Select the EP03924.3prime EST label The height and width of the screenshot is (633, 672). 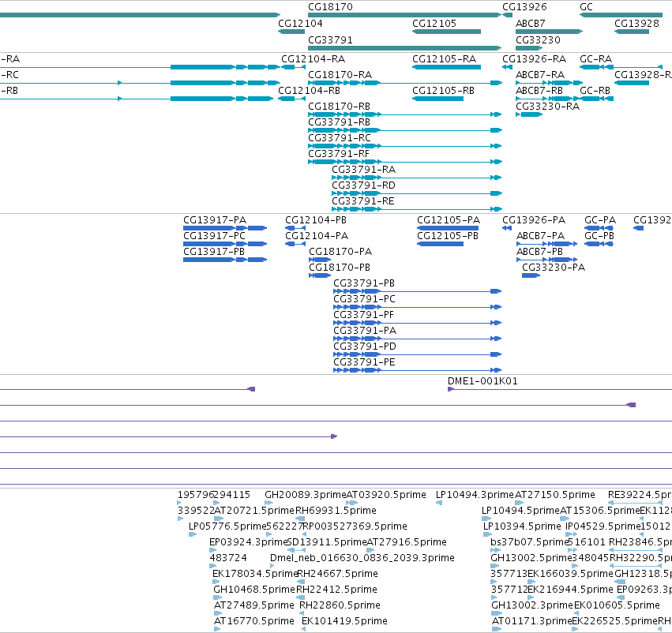click(x=248, y=542)
